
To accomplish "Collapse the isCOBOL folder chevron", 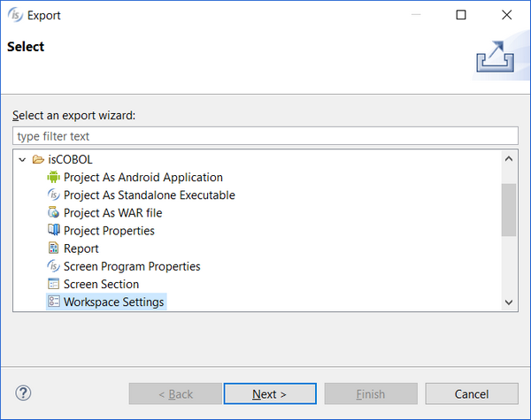I will click(x=22, y=159).
